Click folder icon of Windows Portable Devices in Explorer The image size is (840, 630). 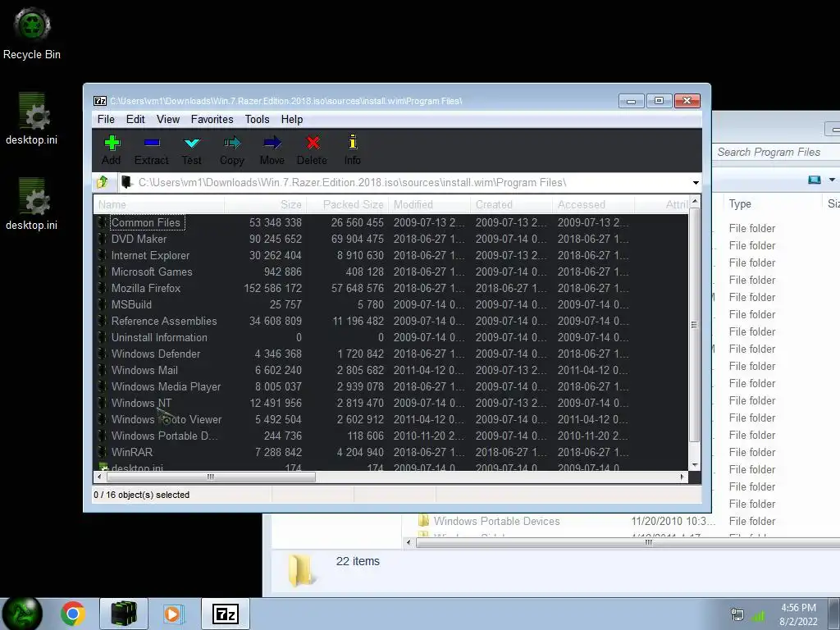(423, 521)
